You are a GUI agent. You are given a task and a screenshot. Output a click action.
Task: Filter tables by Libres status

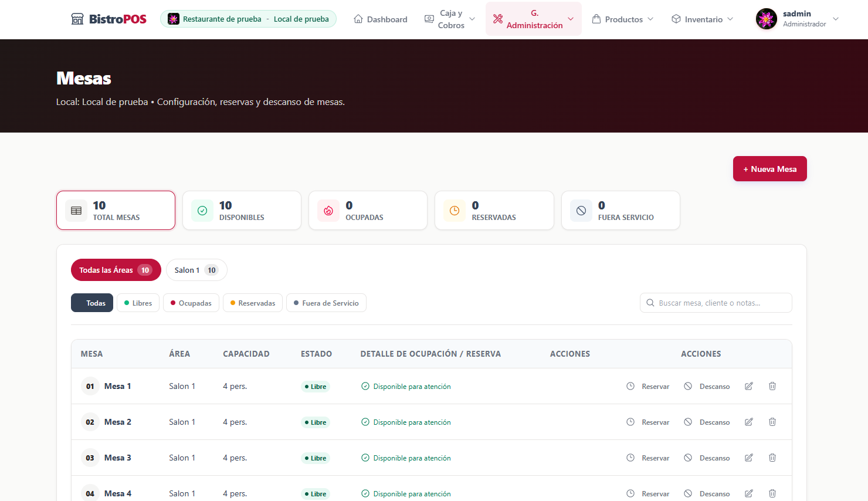tap(138, 303)
